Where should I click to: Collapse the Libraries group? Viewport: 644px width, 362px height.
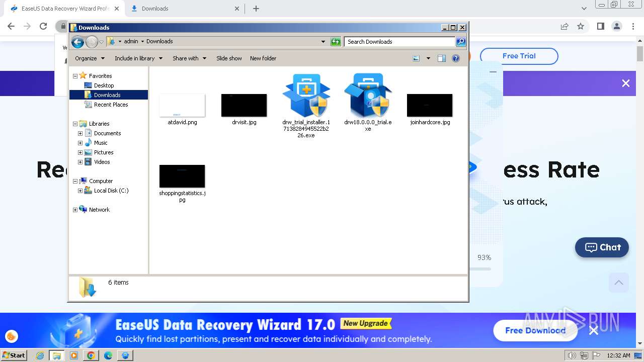point(75,124)
